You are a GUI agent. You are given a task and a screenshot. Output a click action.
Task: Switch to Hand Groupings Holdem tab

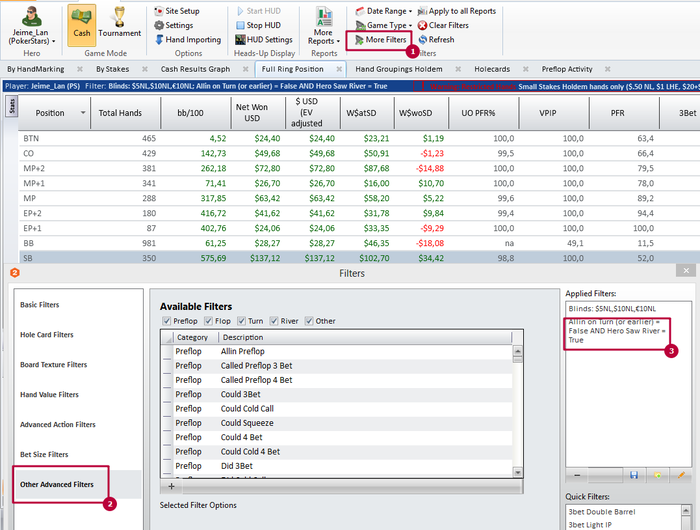click(x=399, y=69)
